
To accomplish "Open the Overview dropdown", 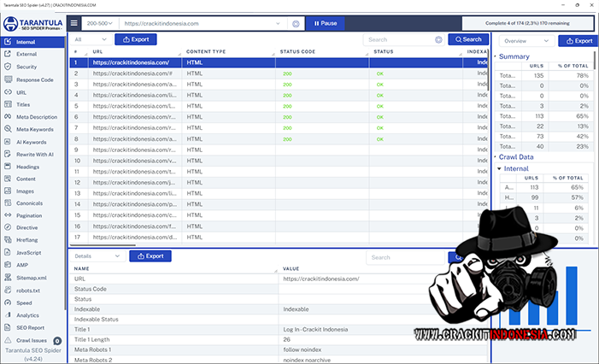I will (526, 40).
